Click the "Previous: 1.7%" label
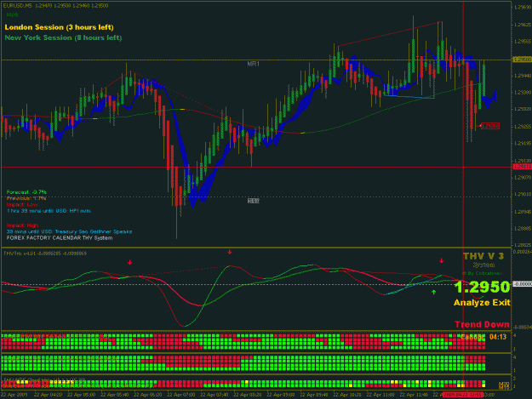 click(x=26, y=198)
